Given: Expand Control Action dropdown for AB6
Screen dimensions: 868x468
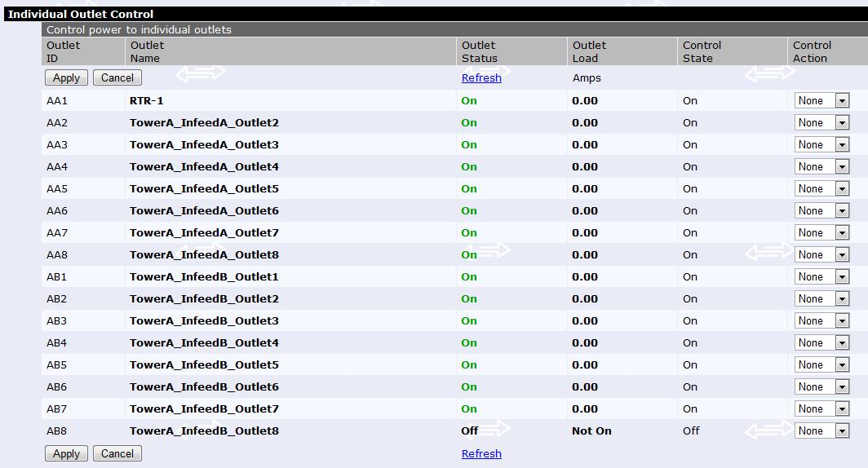Looking at the screenshot, I should pos(822,387).
